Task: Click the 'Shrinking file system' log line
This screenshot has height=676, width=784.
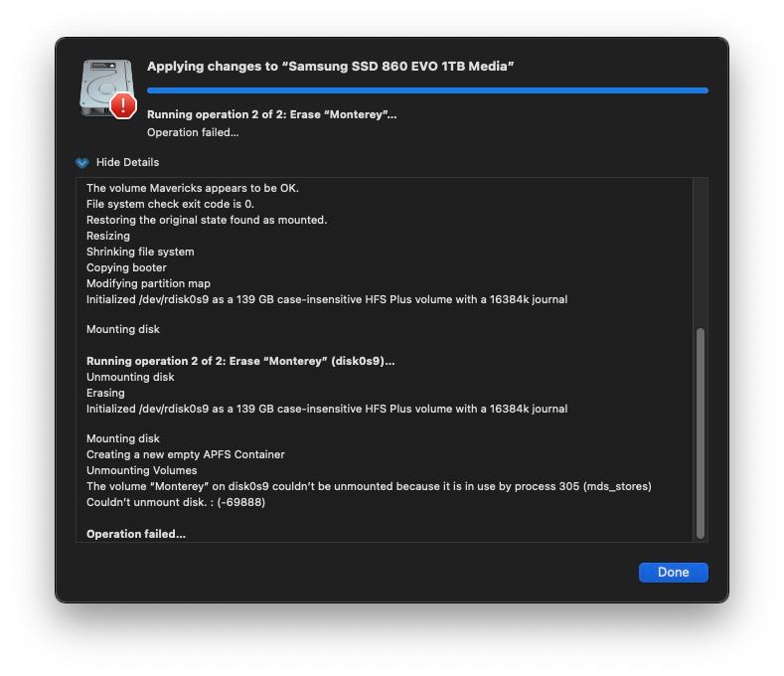Action: (x=140, y=252)
